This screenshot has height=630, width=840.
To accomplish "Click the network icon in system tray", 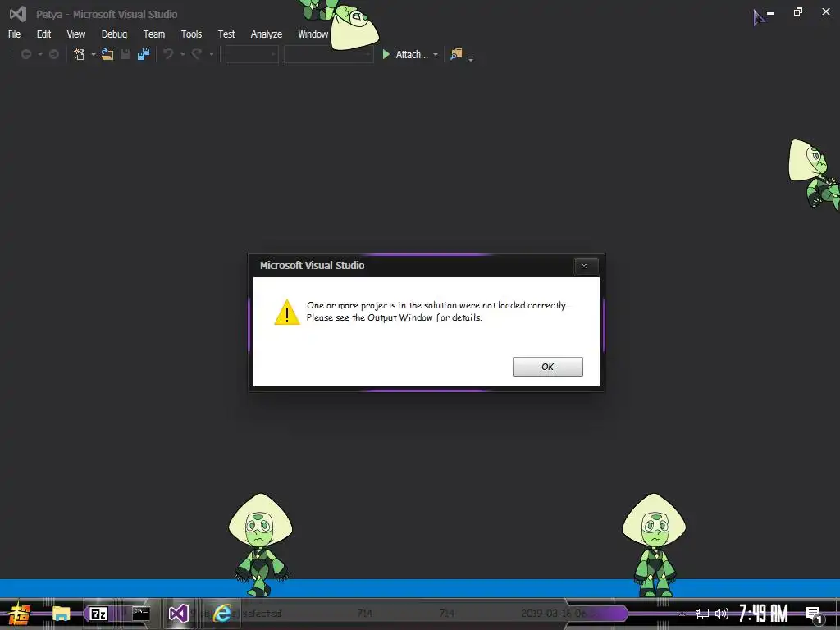I will [702, 614].
